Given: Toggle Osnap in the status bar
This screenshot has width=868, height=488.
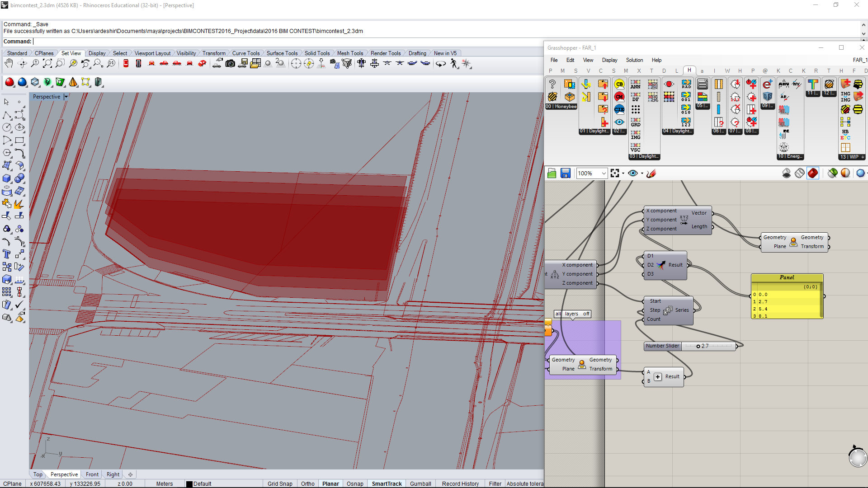Looking at the screenshot, I should point(354,483).
